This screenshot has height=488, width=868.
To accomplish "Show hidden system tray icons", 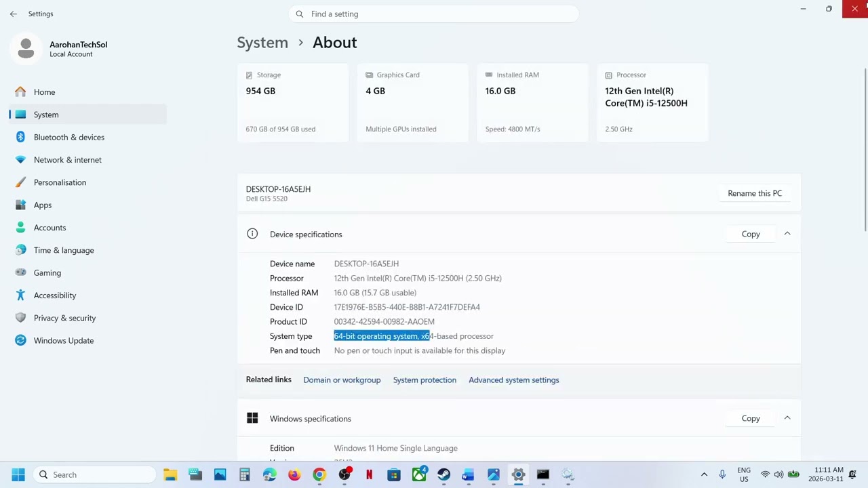I will pyautogui.click(x=704, y=474).
